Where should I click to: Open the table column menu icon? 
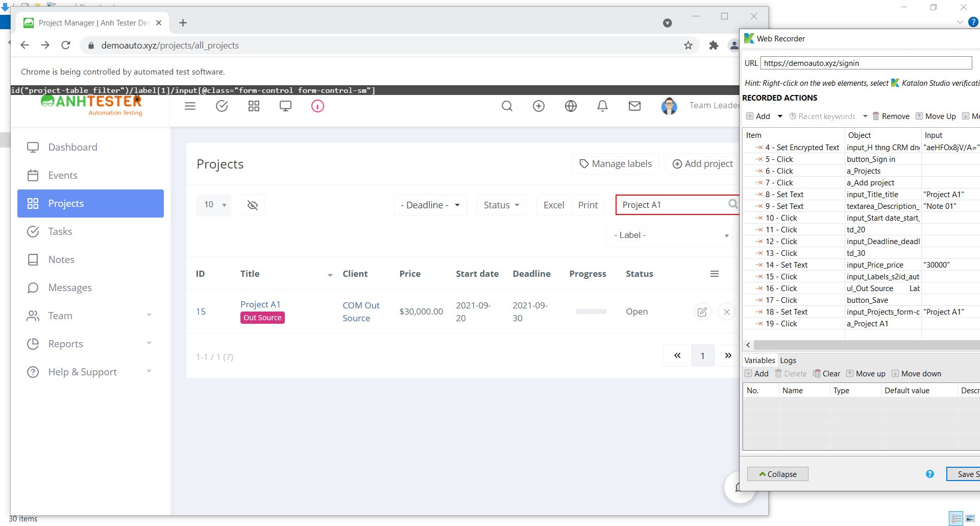click(715, 274)
